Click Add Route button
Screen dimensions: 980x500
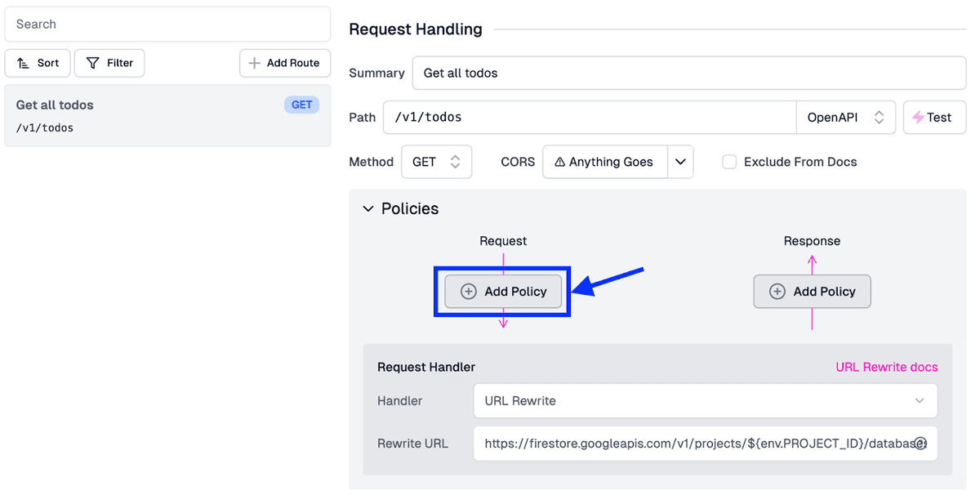(284, 63)
